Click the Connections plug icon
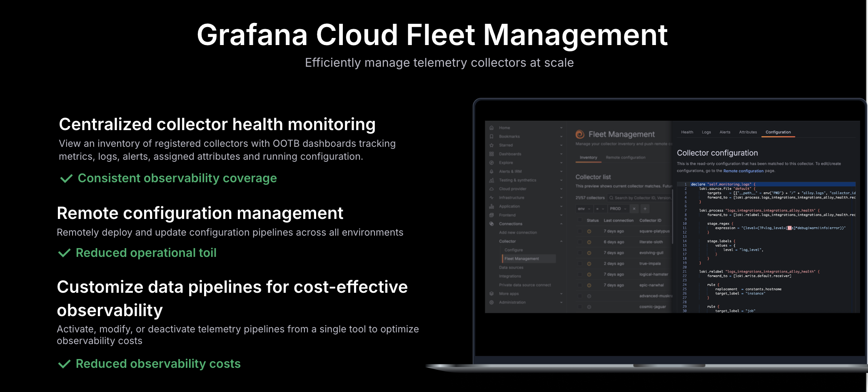868x392 pixels. click(x=491, y=224)
